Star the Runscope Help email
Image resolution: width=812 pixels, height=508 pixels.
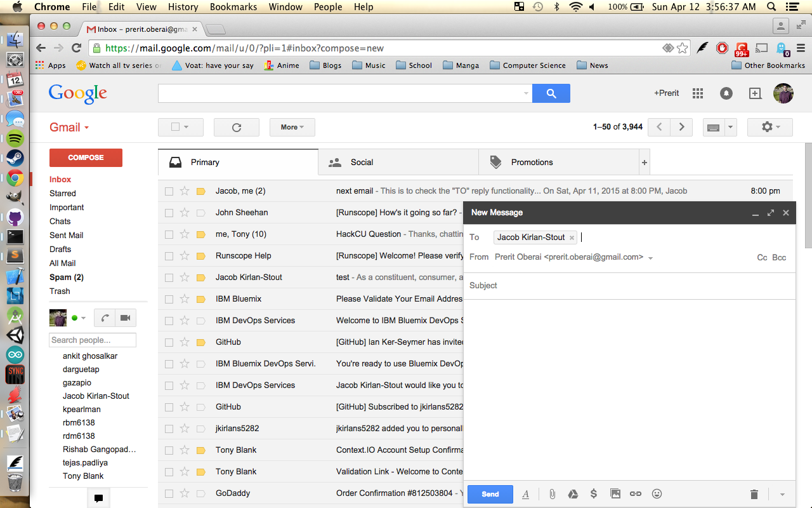(x=185, y=255)
